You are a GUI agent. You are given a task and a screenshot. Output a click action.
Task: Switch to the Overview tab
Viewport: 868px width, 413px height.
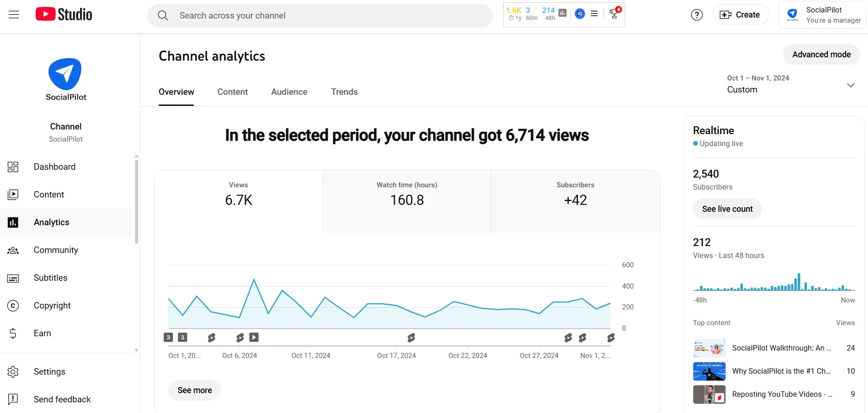click(176, 92)
